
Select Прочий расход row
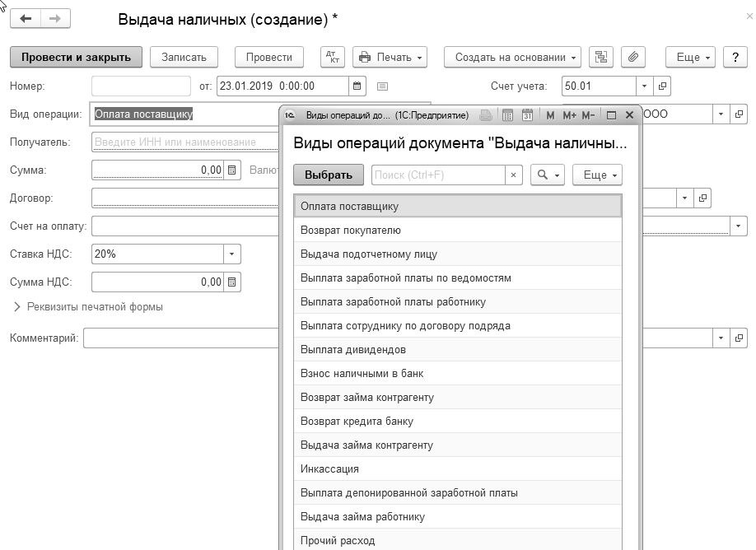click(458, 540)
